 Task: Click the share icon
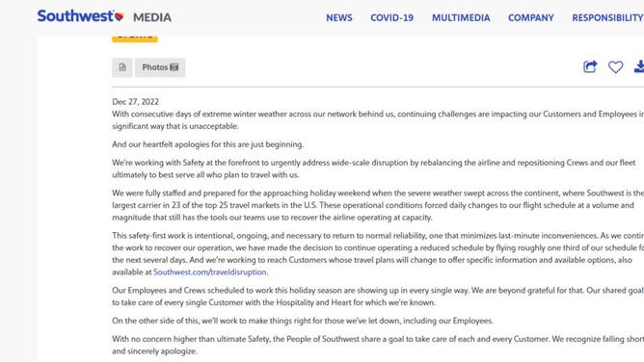coord(590,66)
